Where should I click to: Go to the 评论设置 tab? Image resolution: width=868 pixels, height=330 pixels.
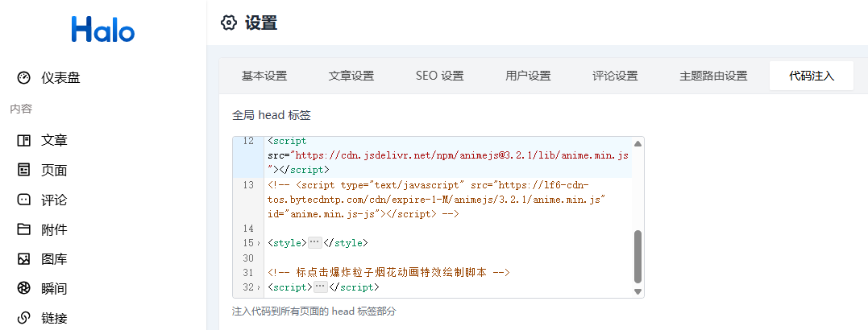coord(615,76)
